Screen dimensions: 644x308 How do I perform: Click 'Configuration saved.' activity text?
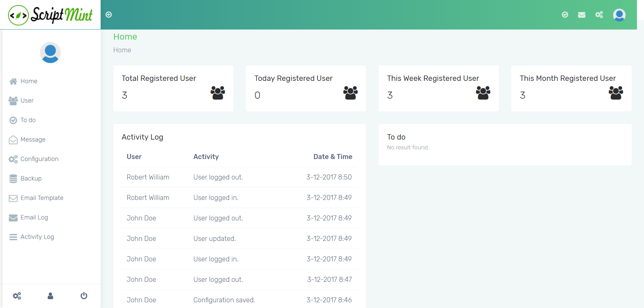[x=224, y=300]
